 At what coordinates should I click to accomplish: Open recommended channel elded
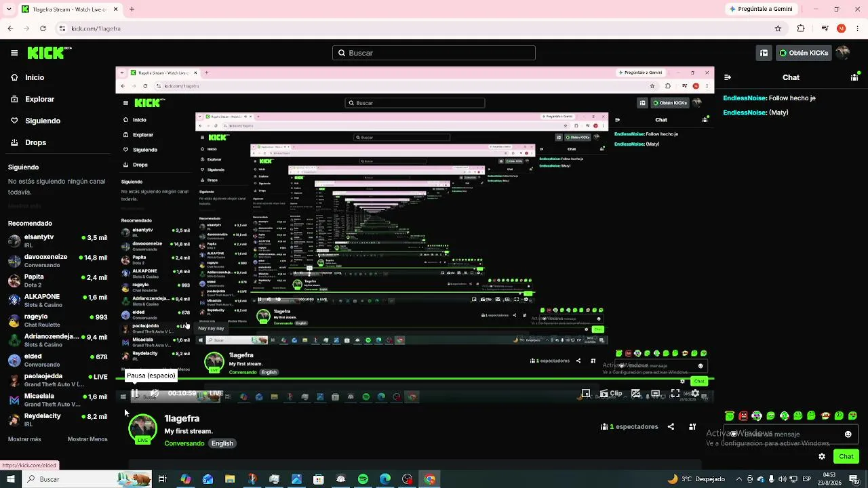(58, 360)
